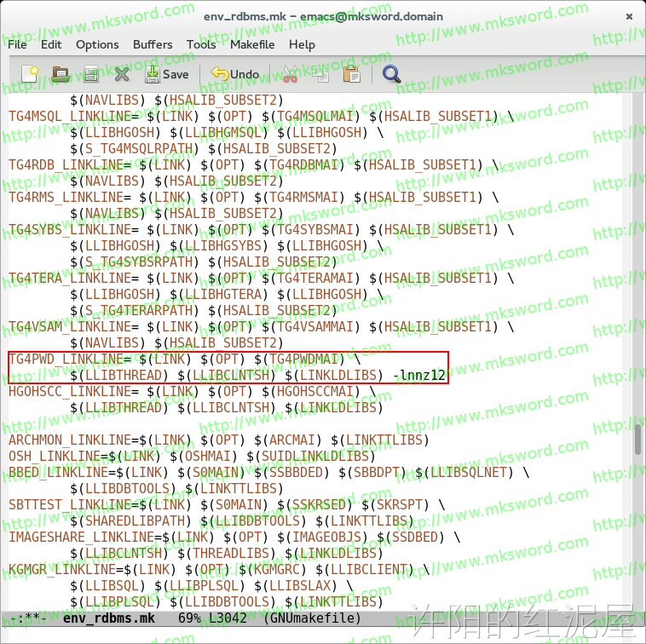Click on TG4RDB_LINKLINE variable name

pyautogui.click(x=66, y=164)
